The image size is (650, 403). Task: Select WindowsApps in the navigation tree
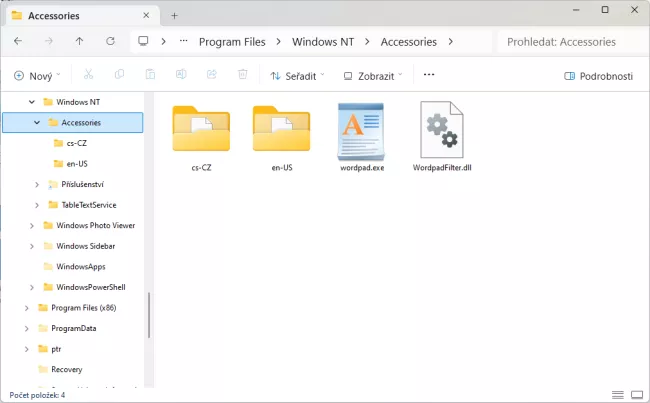click(81, 267)
